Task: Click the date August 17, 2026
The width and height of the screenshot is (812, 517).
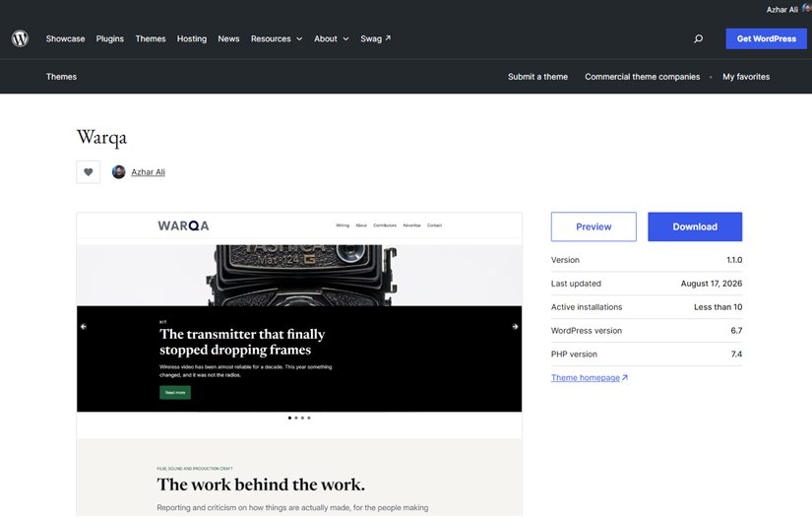Action: pyautogui.click(x=711, y=284)
